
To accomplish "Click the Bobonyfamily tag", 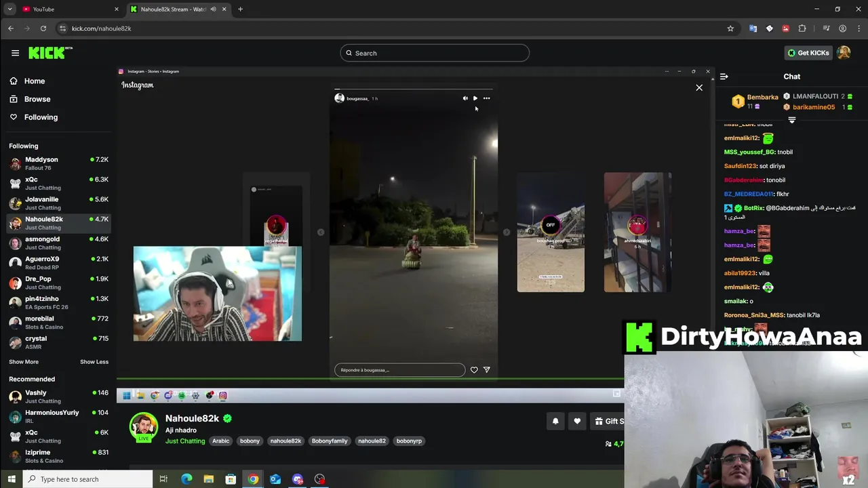I will 330,441.
